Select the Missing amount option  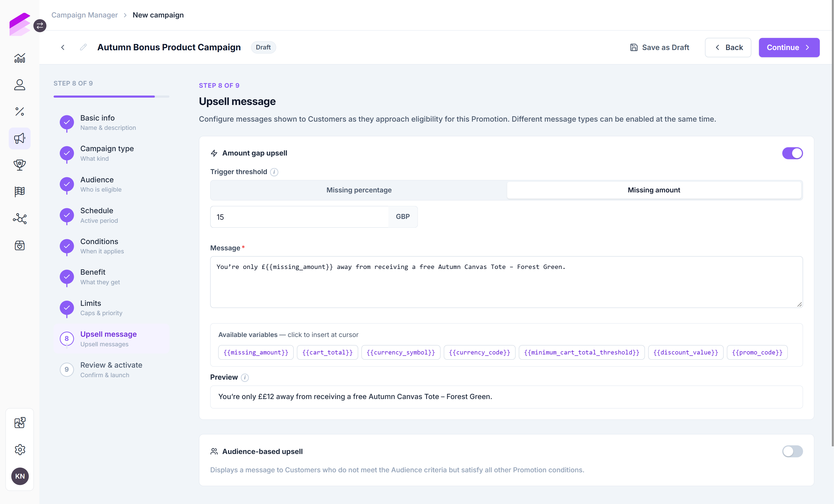654,190
